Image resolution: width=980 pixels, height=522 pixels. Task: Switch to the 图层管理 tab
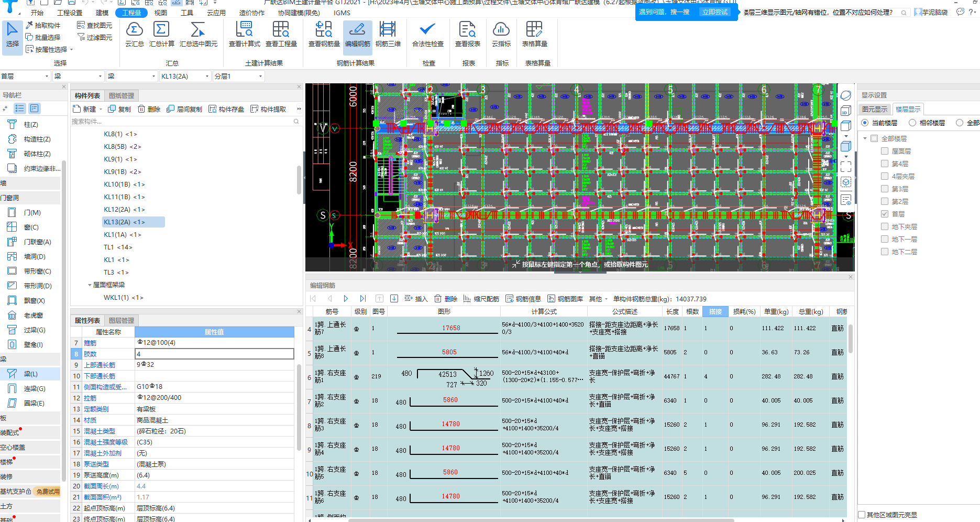click(122, 320)
